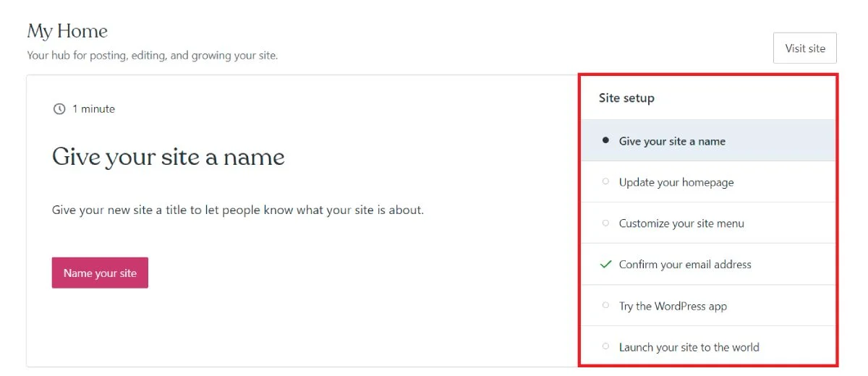Click the 1 minute time estimate label
This screenshot has height=376, width=868.
(x=93, y=109)
